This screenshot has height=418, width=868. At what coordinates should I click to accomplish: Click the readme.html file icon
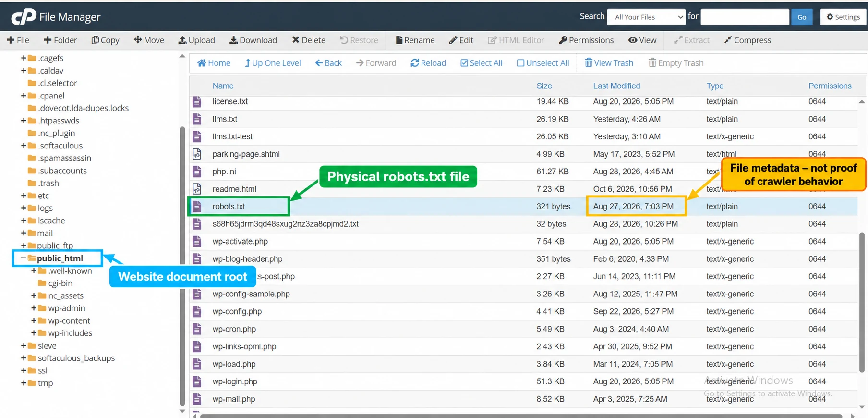click(x=197, y=189)
